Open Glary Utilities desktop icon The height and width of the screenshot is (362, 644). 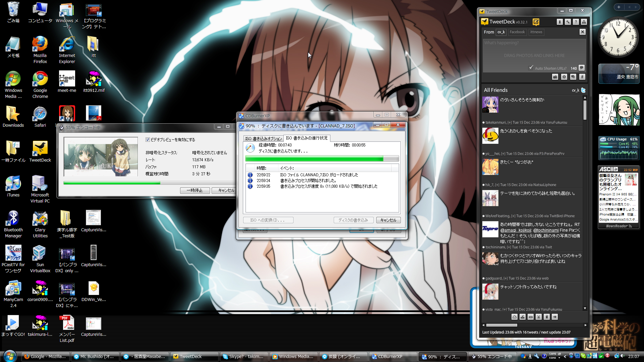click(40, 224)
